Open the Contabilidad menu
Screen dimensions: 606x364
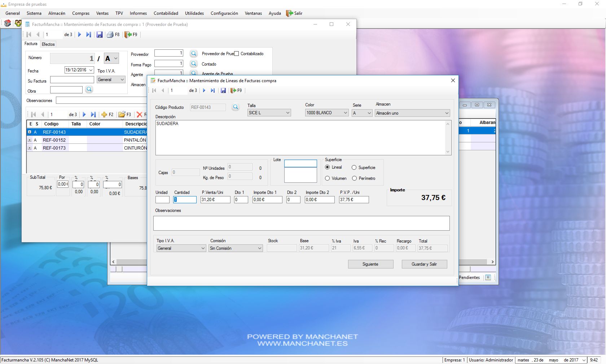tap(166, 13)
